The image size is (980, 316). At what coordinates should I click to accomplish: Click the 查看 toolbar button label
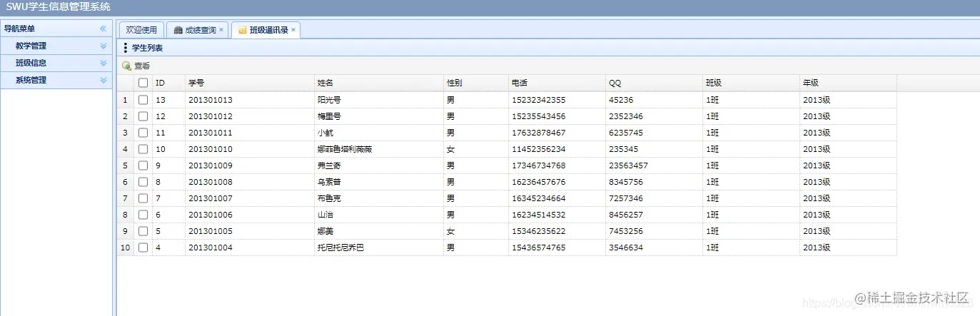142,66
